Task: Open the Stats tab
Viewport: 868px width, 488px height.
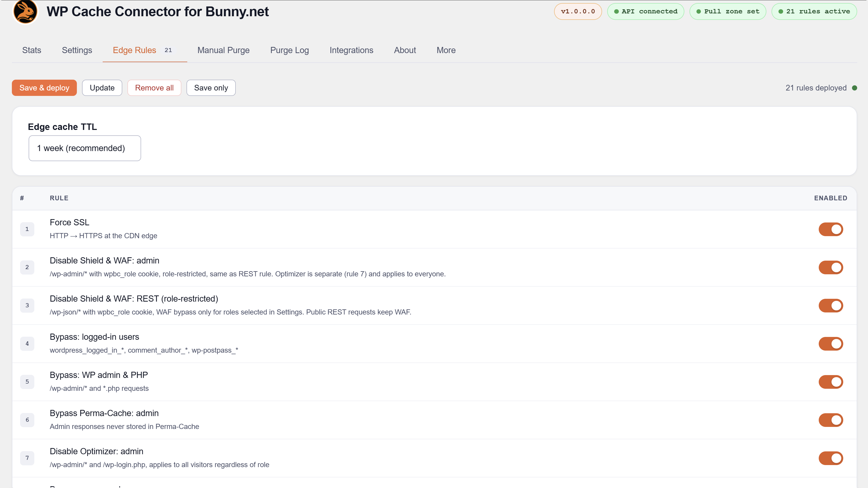Action: tap(32, 50)
